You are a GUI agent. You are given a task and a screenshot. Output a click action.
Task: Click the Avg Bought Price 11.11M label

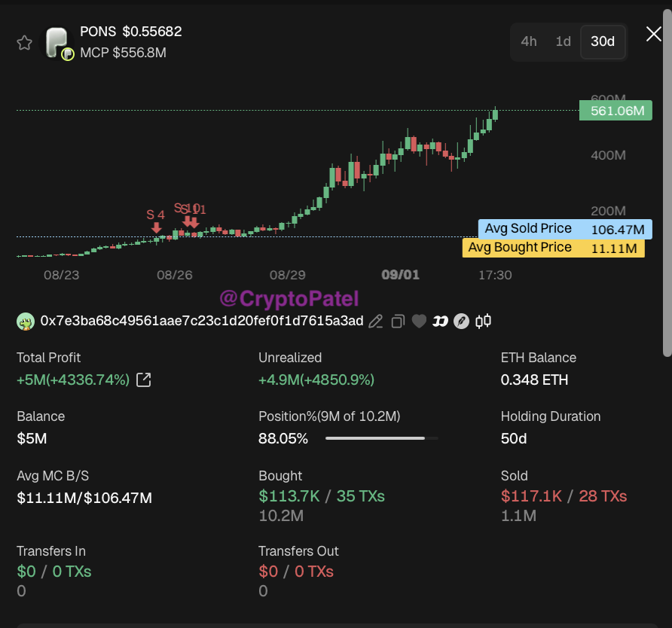tap(553, 248)
